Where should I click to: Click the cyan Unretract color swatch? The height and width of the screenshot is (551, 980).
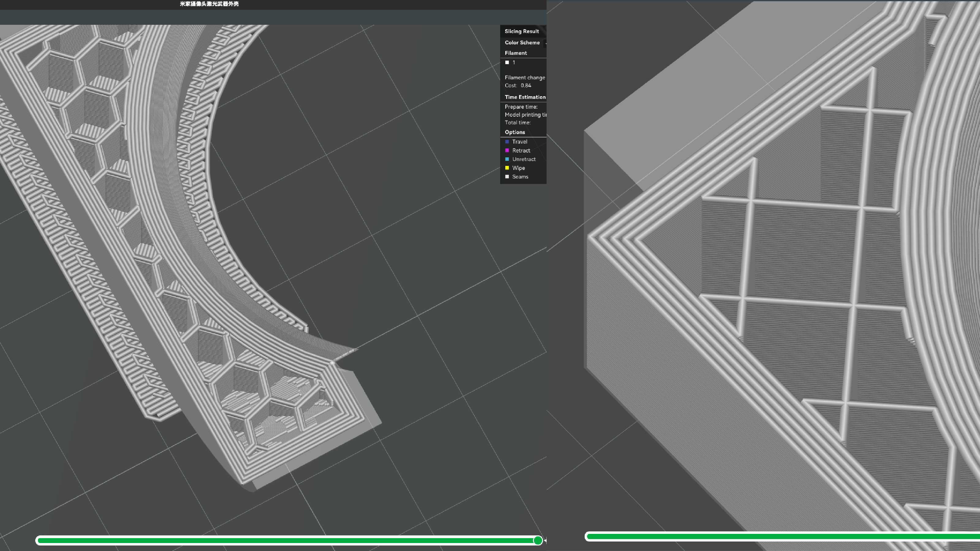click(x=507, y=159)
